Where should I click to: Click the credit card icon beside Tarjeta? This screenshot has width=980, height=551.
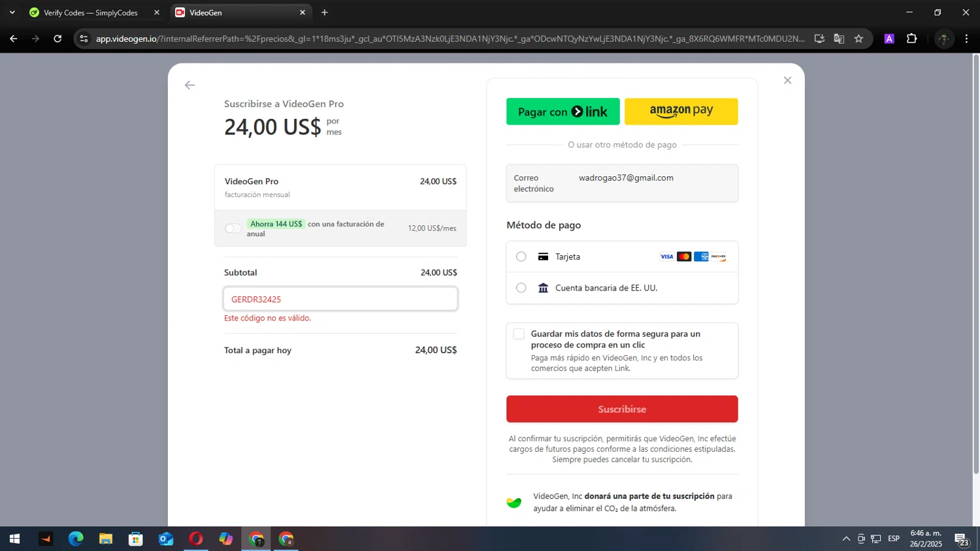543,257
